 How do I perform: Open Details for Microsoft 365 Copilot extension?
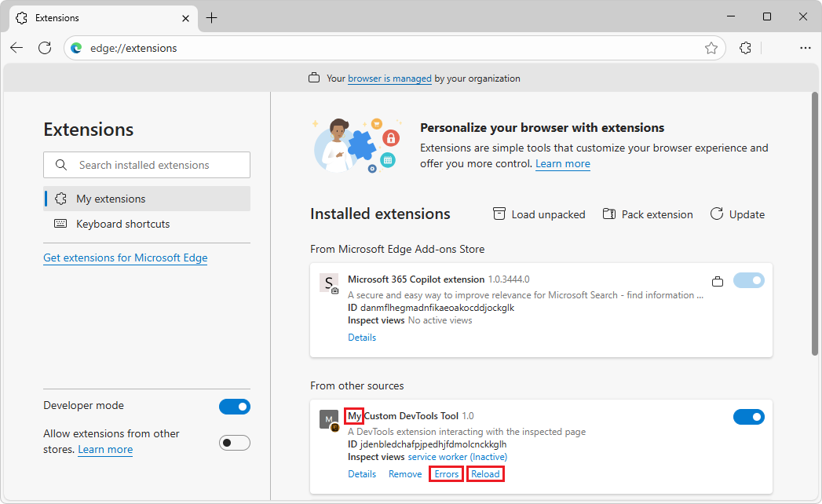pos(362,338)
